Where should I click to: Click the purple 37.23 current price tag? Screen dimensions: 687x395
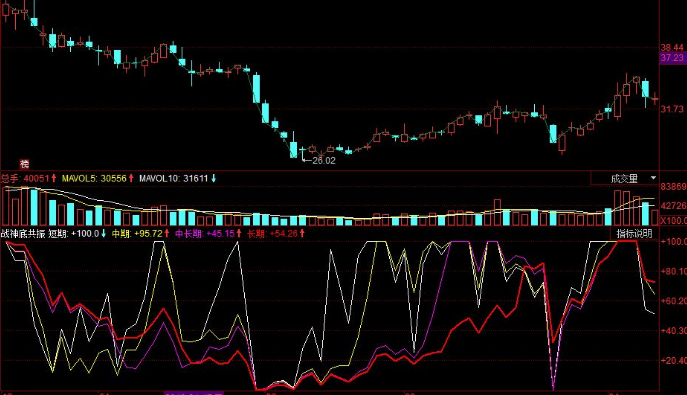pyautogui.click(x=673, y=58)
